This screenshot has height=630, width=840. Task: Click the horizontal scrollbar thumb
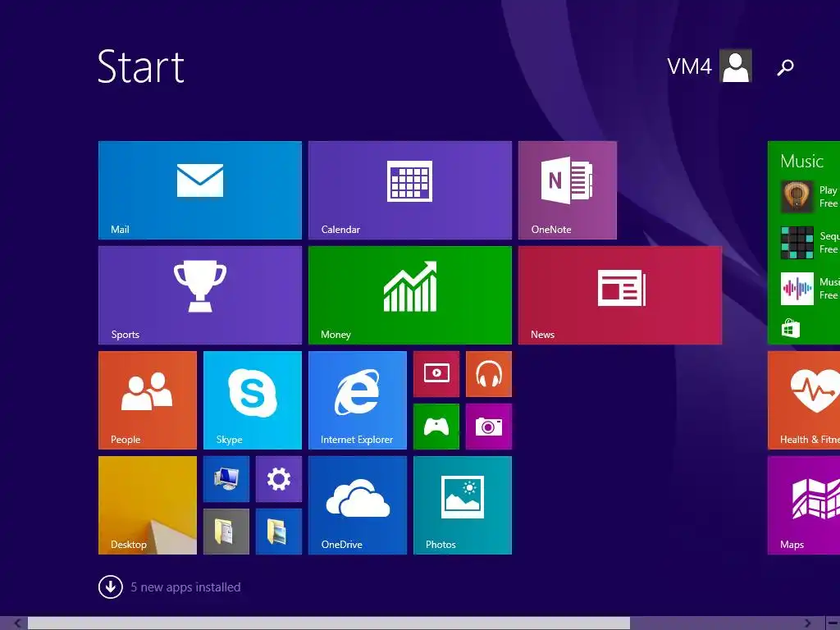coord(329,623)
